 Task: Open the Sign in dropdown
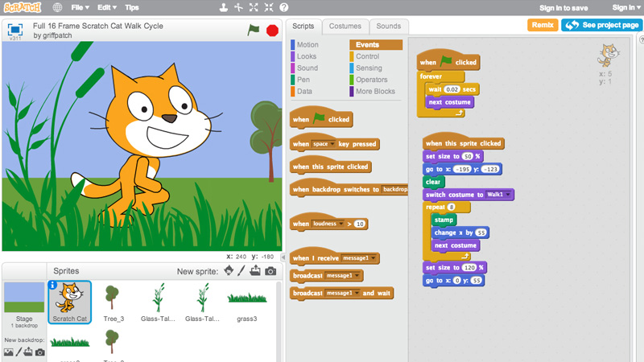[x=626, y=7]
